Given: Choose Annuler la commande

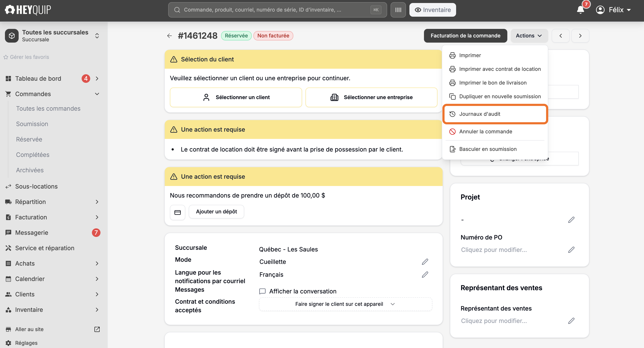Looking at the screenshot, I should tap(495, 132).
